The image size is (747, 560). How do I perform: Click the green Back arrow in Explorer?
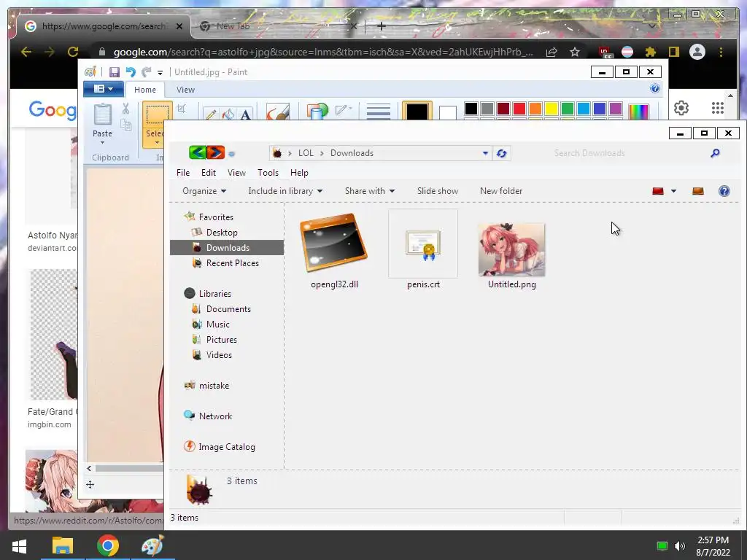(x=197, y=152)
